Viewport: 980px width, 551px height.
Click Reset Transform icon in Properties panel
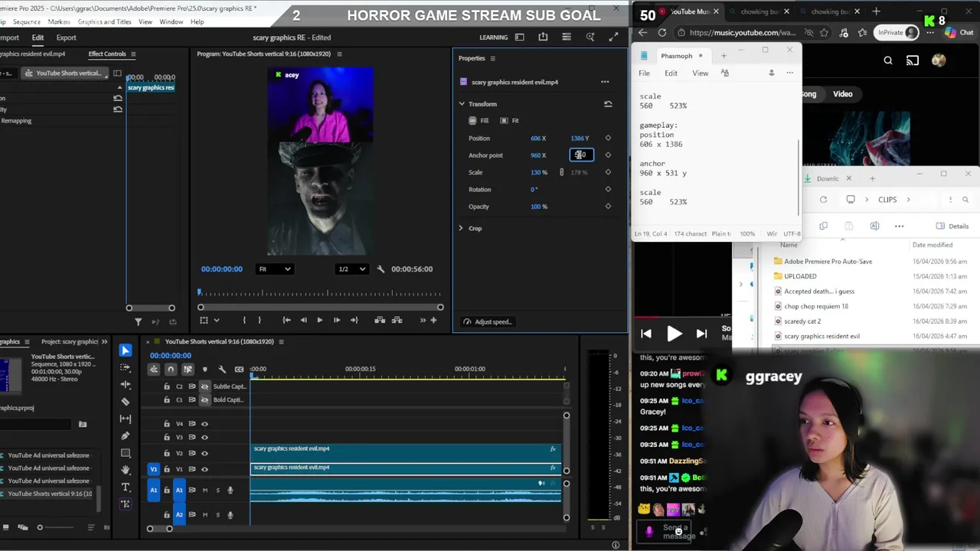(x=608, y=104)
